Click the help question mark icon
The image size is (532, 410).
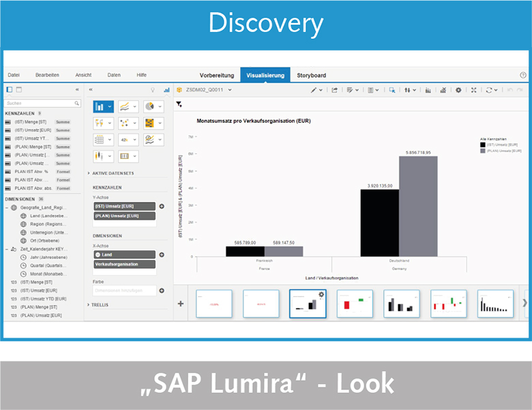[523, 75]
